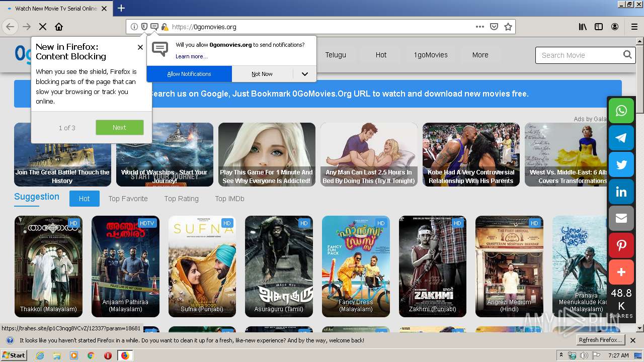Switch to the Top Favorite tab
644x362 pixels.
[128, 199]
